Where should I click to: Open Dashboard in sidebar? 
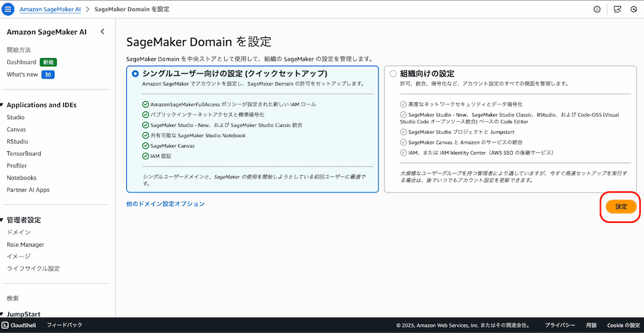(21, 62)
